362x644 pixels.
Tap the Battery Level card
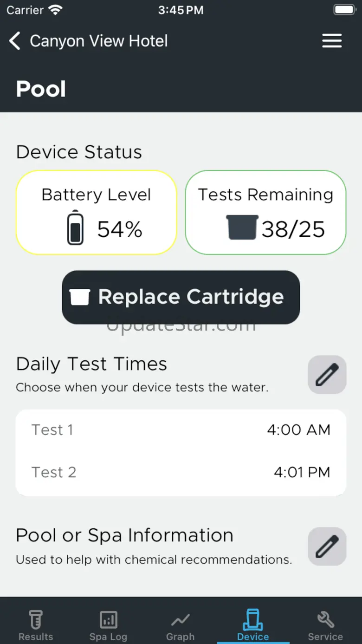(97, 212)
